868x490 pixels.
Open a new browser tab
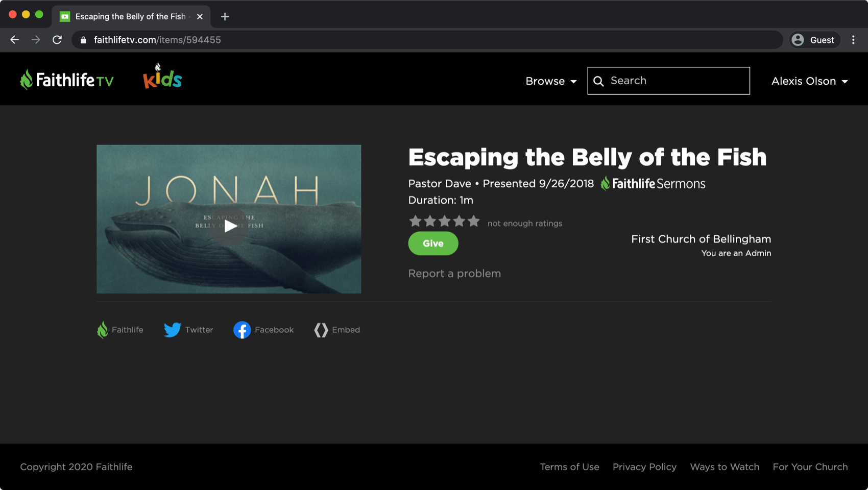tap(225, 16)
